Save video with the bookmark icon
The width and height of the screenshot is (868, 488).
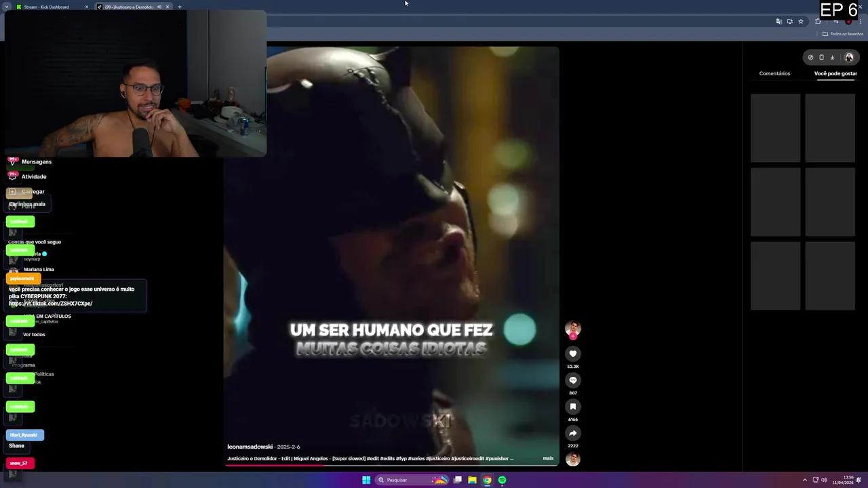573,407
